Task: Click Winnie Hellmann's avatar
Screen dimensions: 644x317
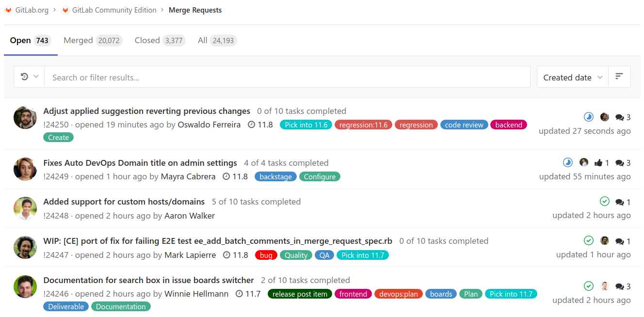Action: 25,287
